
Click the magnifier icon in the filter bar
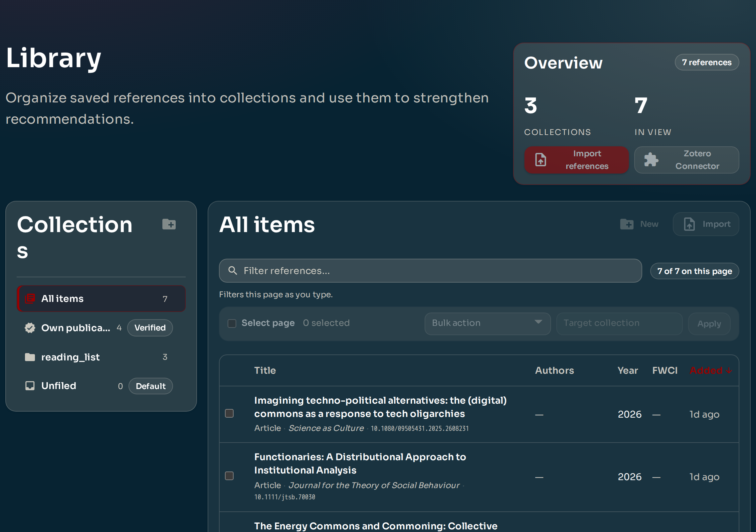click(x=233, y=271)
